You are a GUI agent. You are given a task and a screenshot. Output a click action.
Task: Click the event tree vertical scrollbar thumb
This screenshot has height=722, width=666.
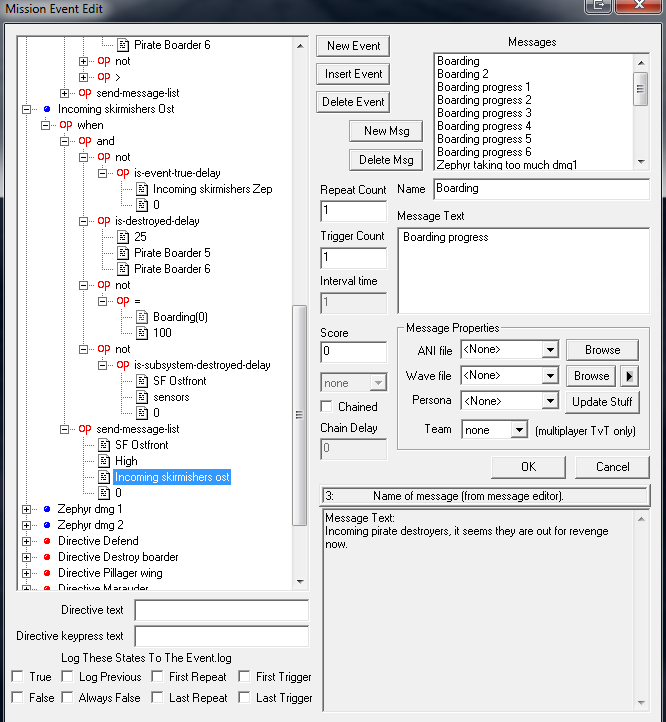coord(299,415)
